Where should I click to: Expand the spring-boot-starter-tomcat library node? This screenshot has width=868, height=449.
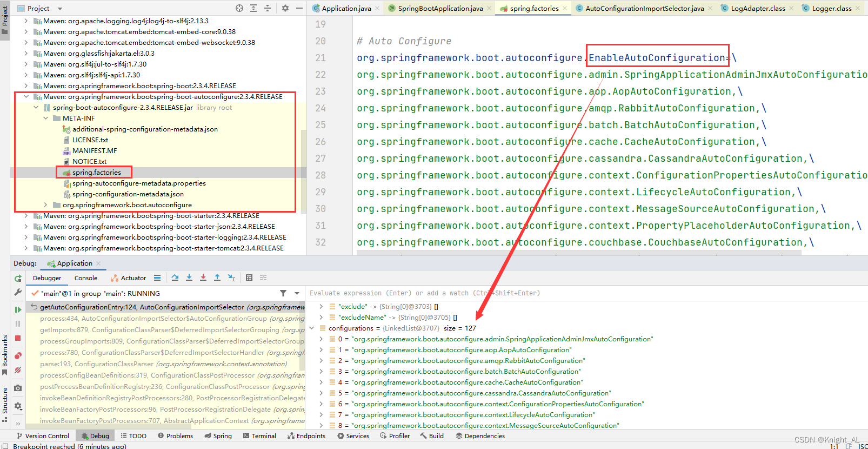26,248
